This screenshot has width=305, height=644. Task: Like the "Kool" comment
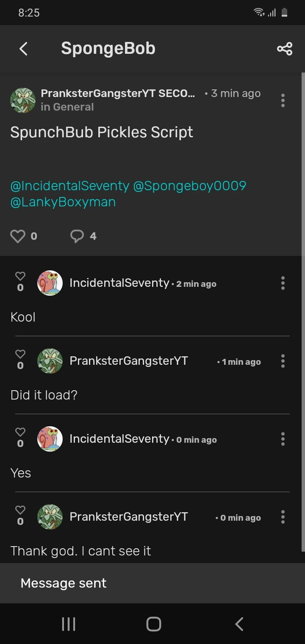click(x=20, y=276)
